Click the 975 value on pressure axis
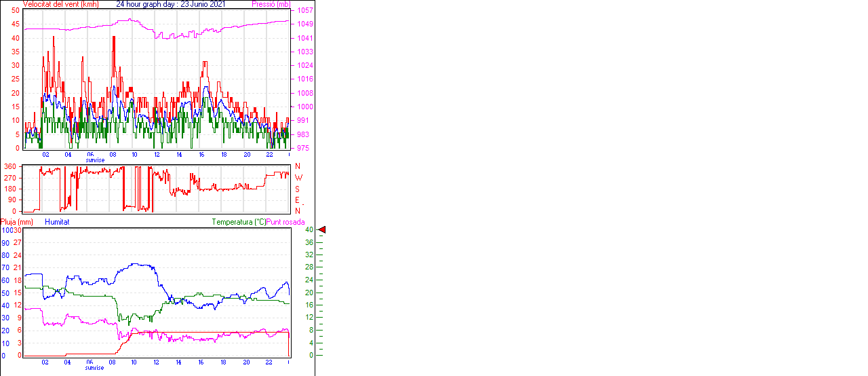This screenshot has height=376, width=868. 302,148
